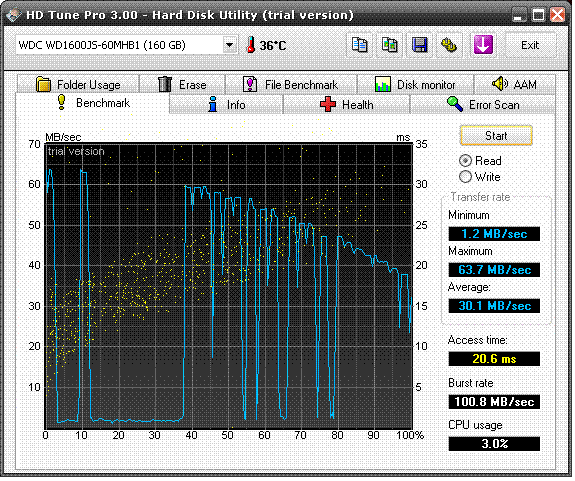Maximize the HD Tune Pro window
Screen dimensions: 575x481
(x=538, y=15)
